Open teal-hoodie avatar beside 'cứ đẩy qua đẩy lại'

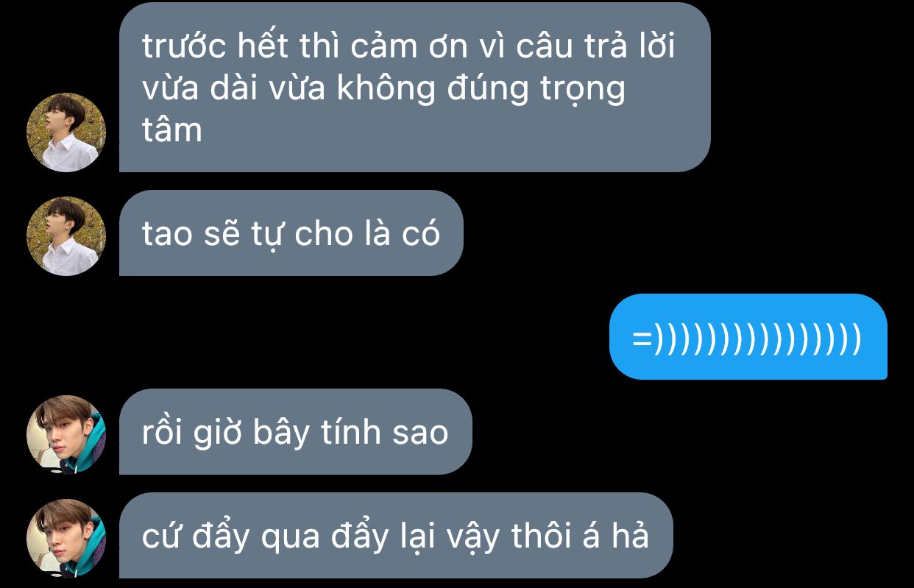point(66,539)
